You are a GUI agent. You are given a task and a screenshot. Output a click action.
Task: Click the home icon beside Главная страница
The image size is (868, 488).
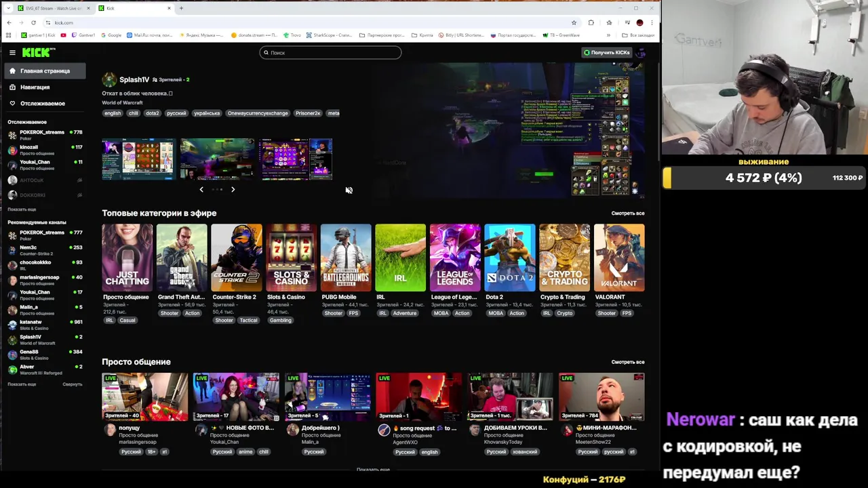coord(12,70)
